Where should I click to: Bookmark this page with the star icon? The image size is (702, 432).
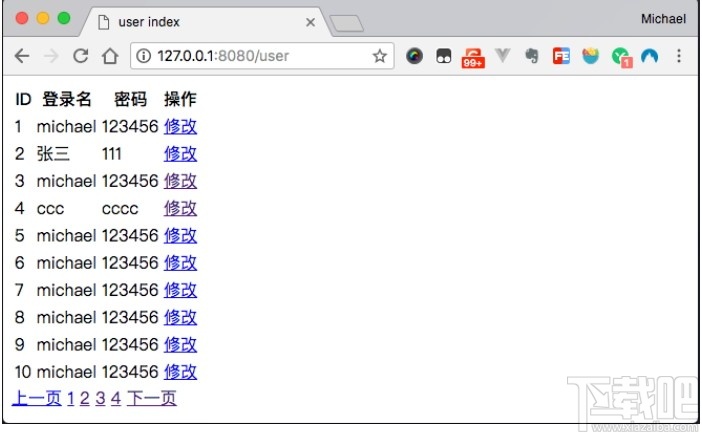click(x=380, y=56)
